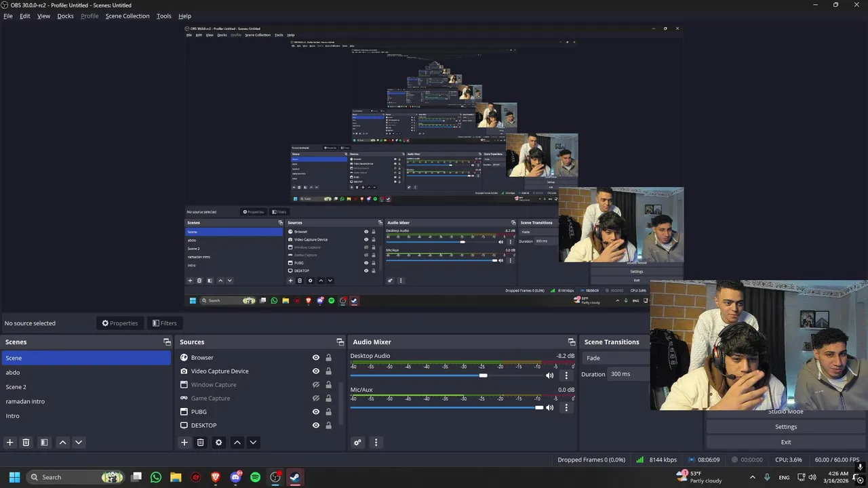This screenshot has width=868, height=488.
Task: Open scene filters icon in Scenes toolbar
Action: pos(44,443)
